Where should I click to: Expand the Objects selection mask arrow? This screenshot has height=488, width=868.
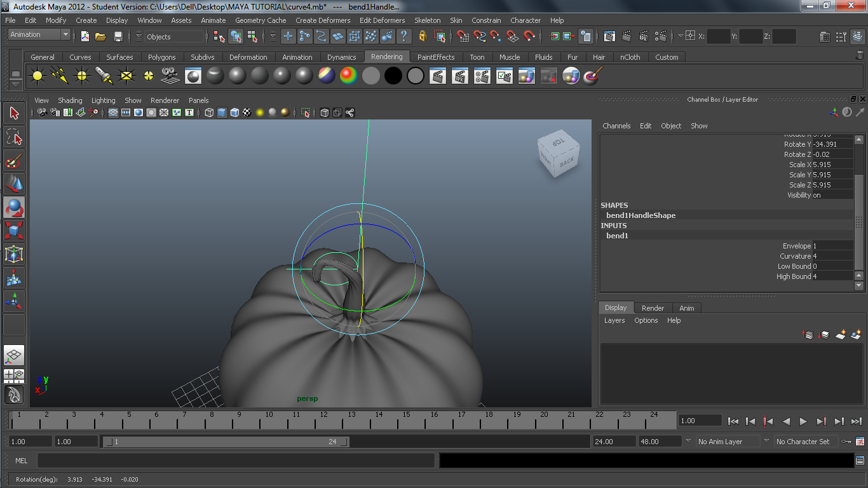[139, 36]
